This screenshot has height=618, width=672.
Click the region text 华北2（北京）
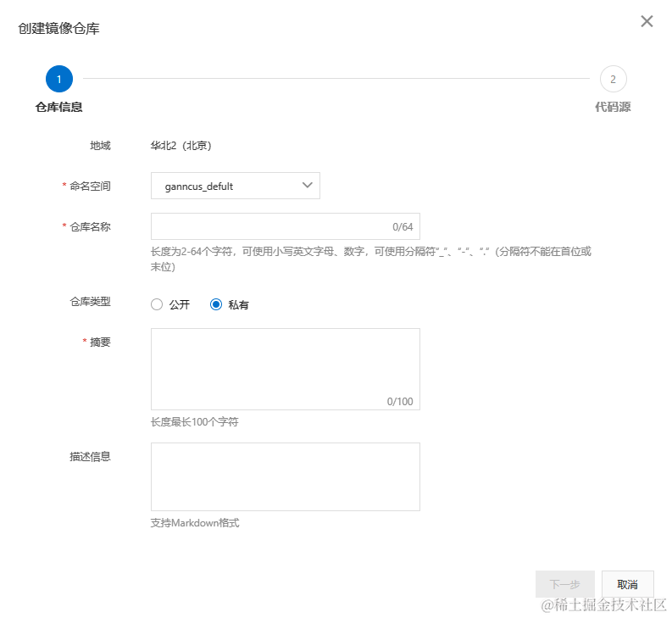pos(180,146)
